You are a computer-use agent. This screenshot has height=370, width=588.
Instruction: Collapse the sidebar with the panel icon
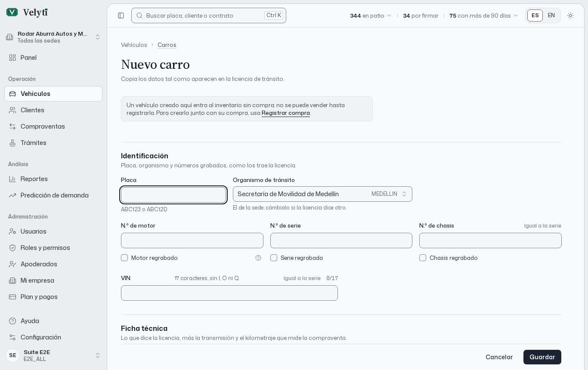(x=121, y=15)
